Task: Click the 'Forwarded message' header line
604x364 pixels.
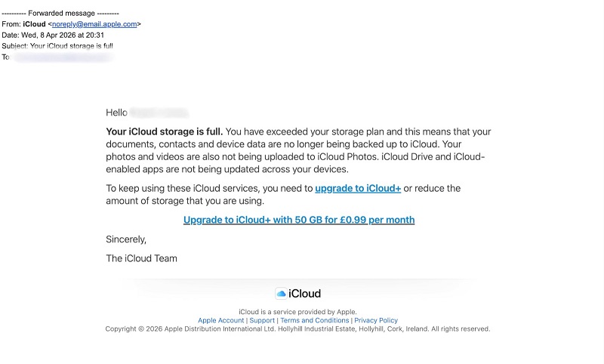Action: tap(60, 13)
